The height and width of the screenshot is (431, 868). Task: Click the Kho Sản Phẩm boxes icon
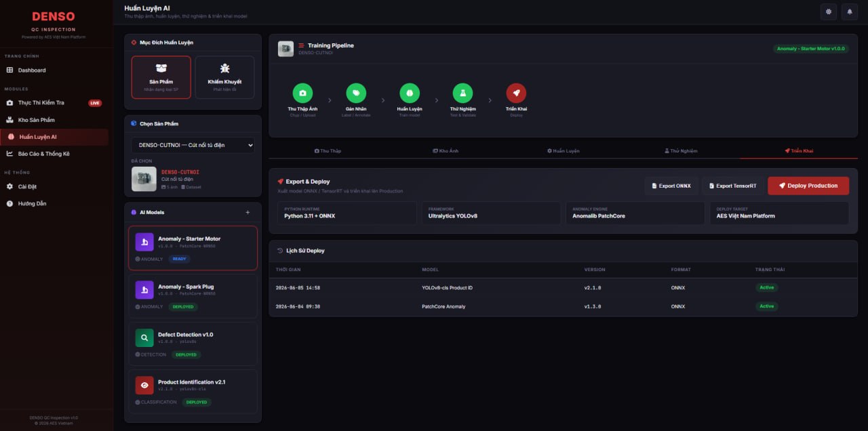(x=9, y=120)
